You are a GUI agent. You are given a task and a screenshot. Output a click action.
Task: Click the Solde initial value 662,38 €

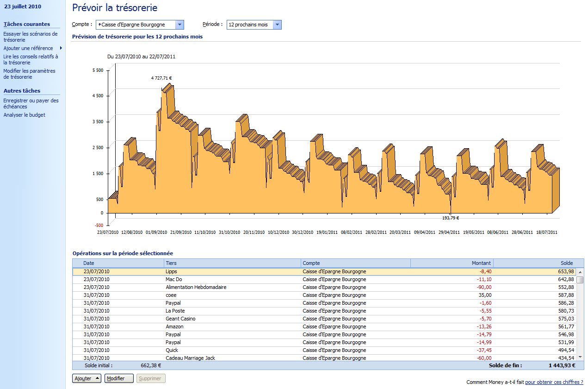[x=151, y=365]
